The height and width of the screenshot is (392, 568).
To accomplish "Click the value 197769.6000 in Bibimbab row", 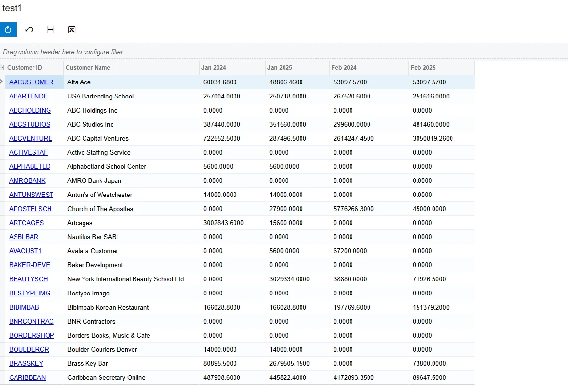I will click(352, 308).
